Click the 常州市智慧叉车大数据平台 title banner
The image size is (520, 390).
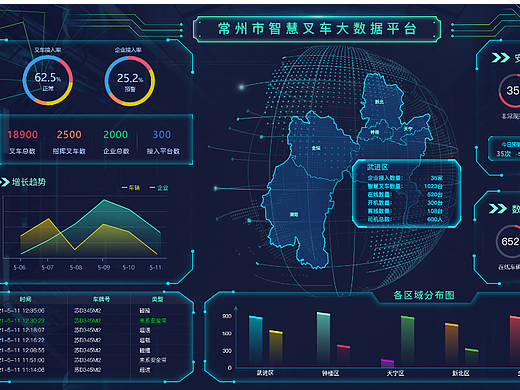(x=317, y=29)
